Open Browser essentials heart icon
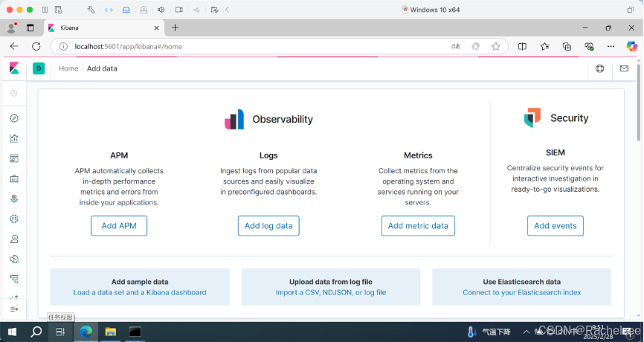Viewport: 644px width, 342px height. [589, 46]
